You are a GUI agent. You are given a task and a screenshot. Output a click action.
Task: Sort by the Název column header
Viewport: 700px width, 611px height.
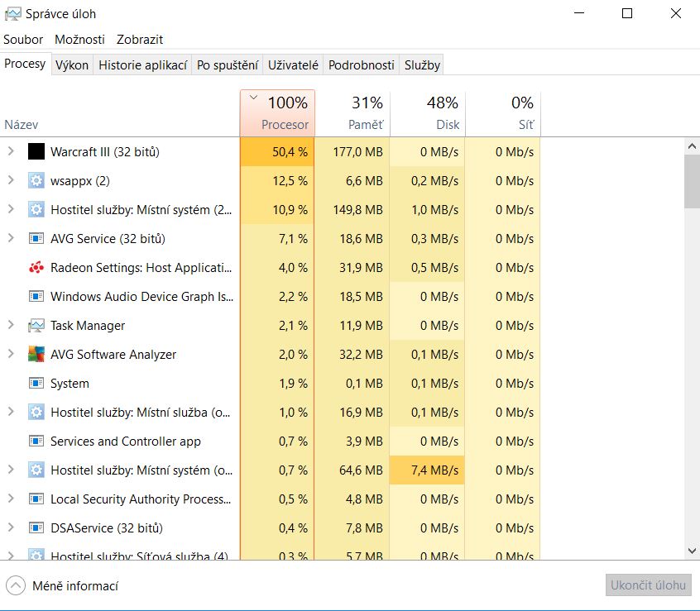(x=120, y=113)
